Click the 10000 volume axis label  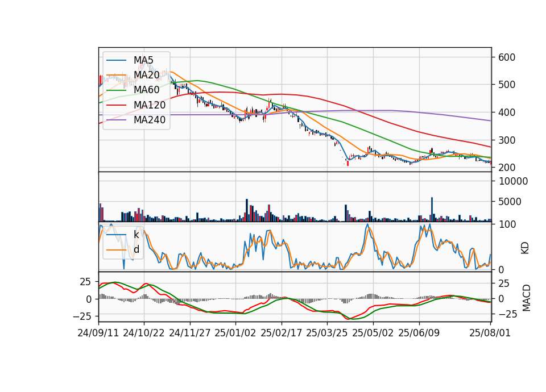pyautogui.click(x=514, y=181)
